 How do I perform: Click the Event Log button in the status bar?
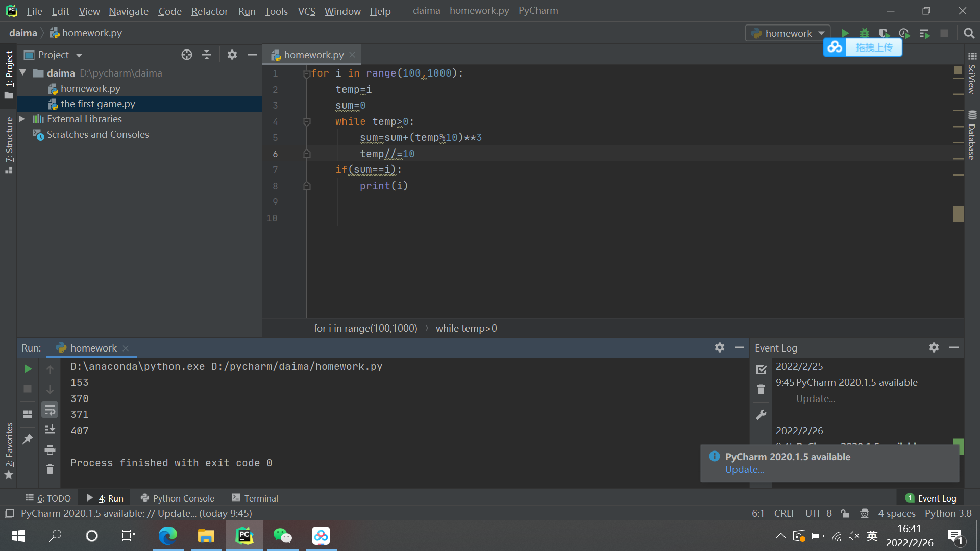pos(931,498)
